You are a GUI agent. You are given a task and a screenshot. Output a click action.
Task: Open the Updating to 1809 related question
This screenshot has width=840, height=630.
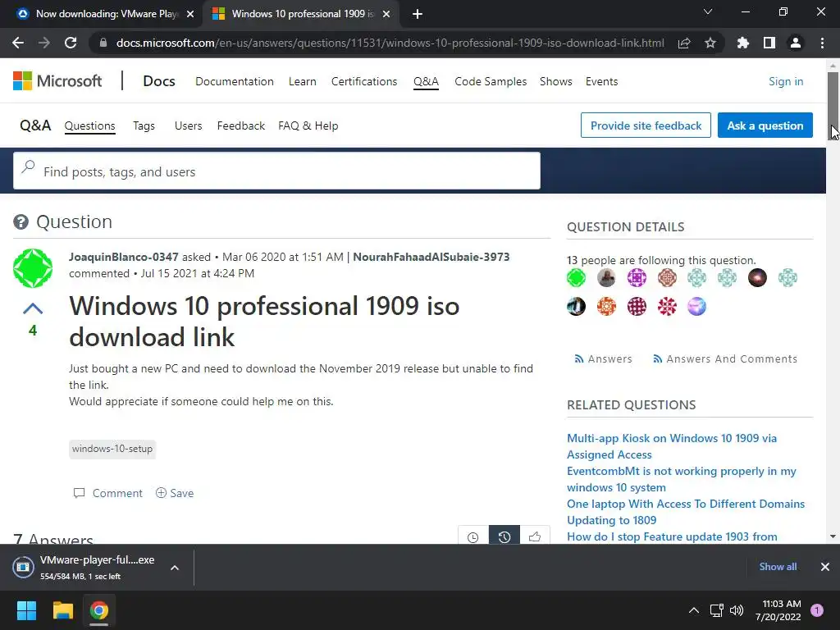point(611,520)
